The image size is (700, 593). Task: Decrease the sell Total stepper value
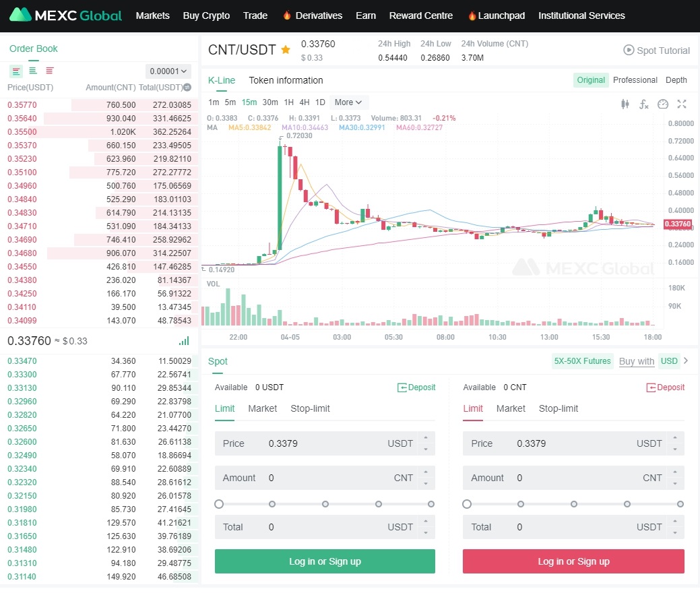pyautogui.click(x=675, y=533)
